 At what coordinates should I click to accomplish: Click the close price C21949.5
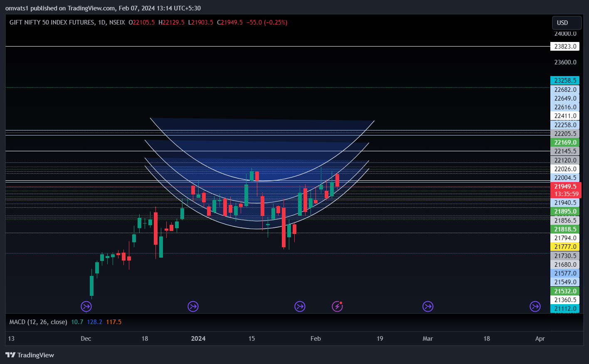(230, 22)
